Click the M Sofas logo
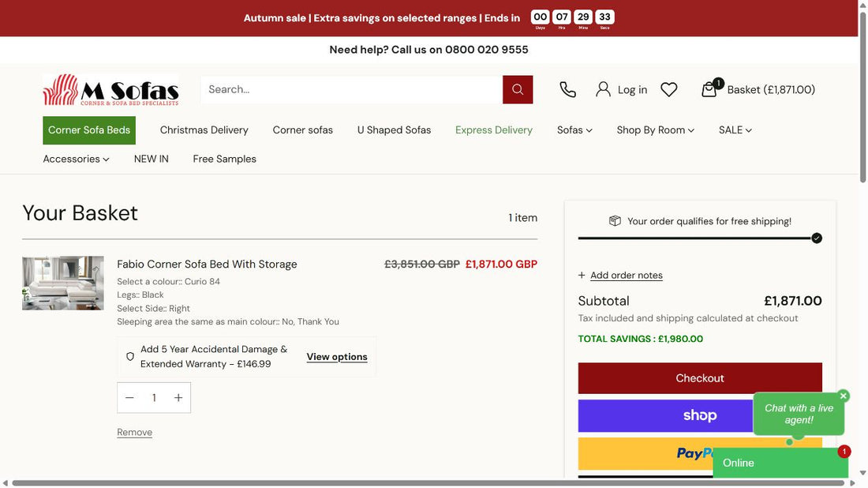The height and width of the screenshot is (488, 868). click(110, 90)
